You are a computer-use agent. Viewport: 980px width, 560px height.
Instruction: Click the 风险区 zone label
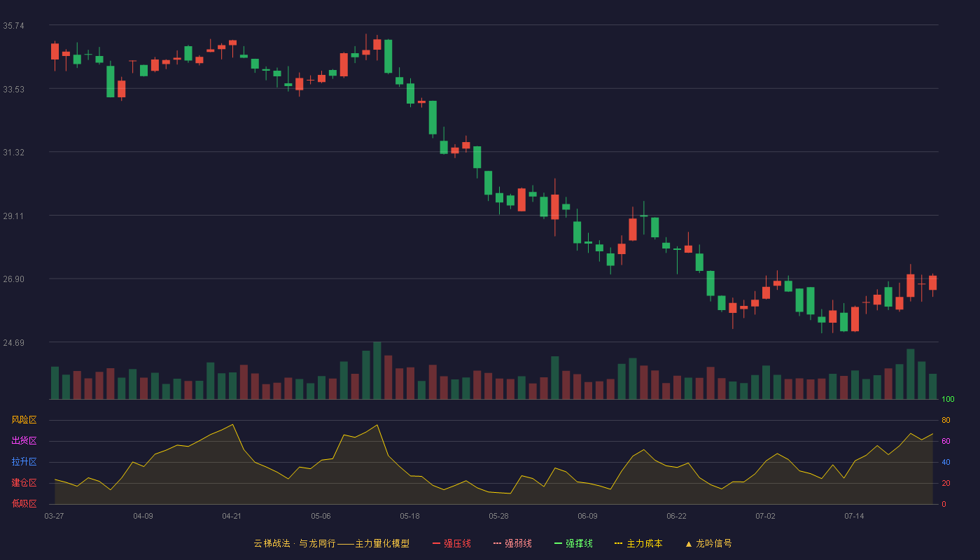pos(24,420)
